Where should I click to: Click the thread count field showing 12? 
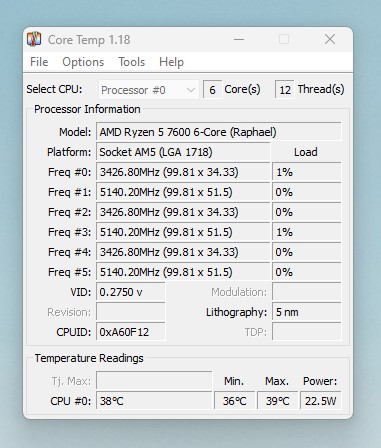coord(285,90)
